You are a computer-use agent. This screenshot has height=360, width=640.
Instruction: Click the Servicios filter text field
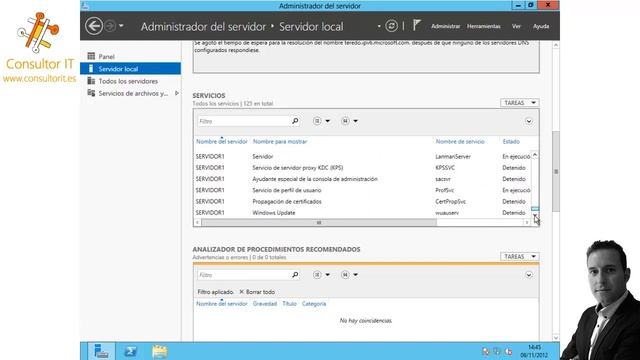click(244, 121)
